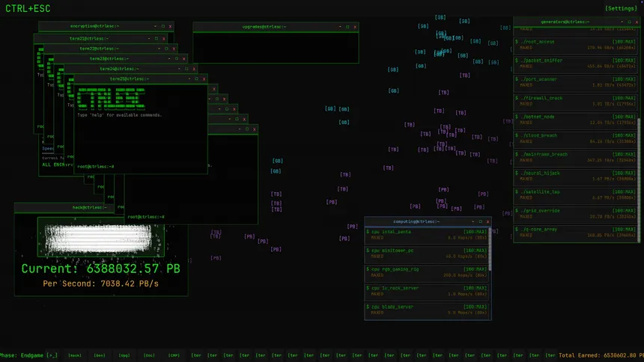Close the encryption@ctrlesc window

pos(170,26)
